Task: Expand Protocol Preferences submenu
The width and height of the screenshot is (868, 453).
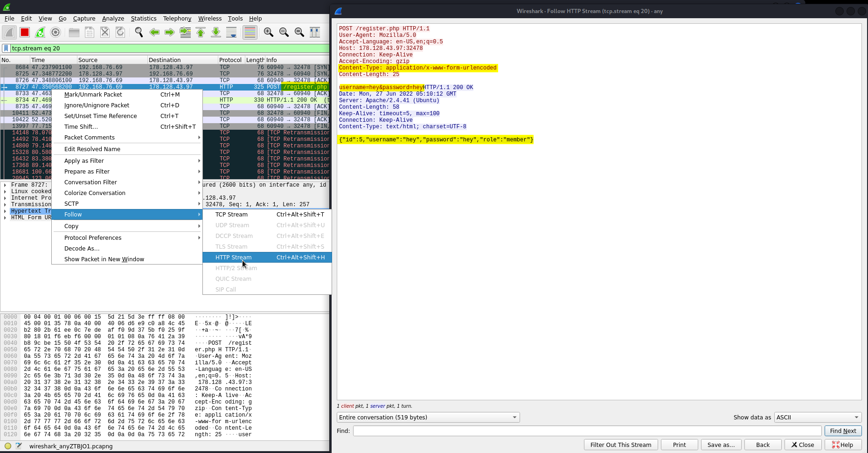Action: (127, 237)
